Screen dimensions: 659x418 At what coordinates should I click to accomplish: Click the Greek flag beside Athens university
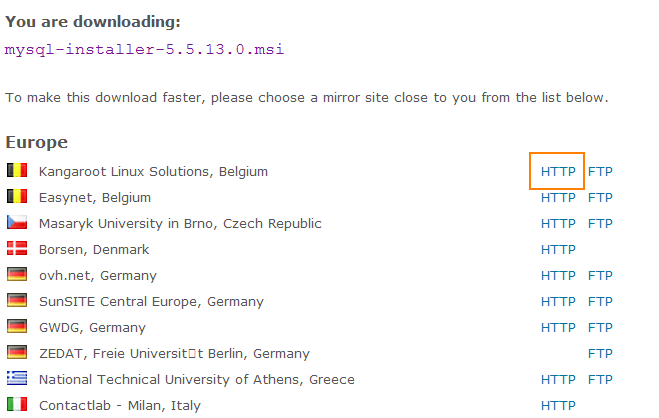[17, 379]
